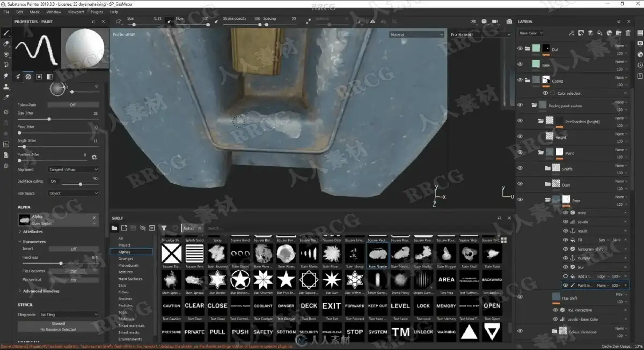Image resolution: width=644 pixels, height=350 pixels.
Task: Click the Stencil resource button
Action: [x=58, y=325]
